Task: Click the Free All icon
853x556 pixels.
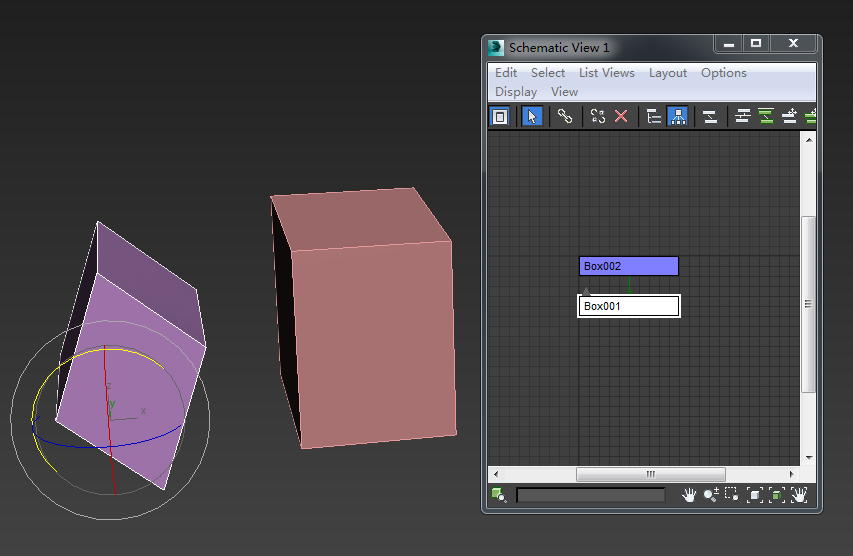Action: click(x=789, y=116)
